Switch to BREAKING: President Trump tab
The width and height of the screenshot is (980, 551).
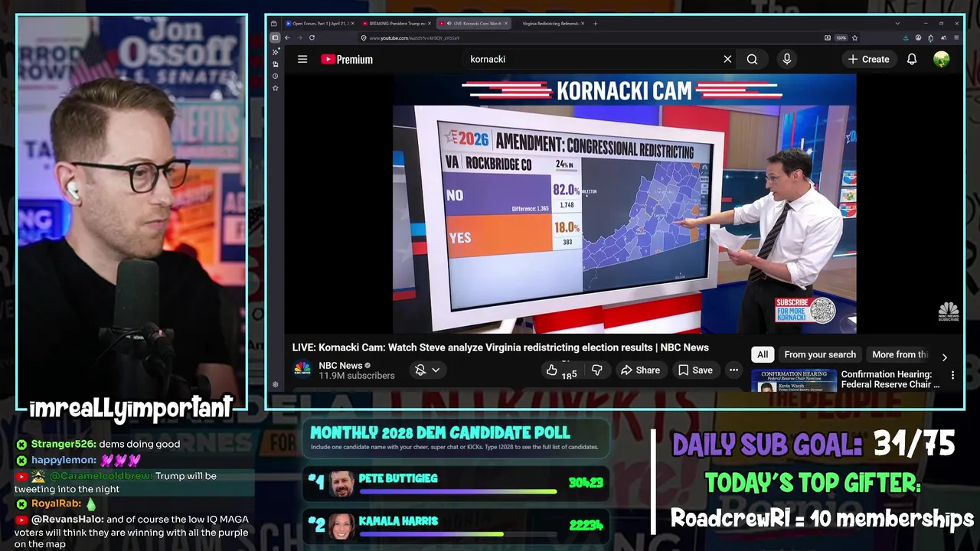(396, 23)
